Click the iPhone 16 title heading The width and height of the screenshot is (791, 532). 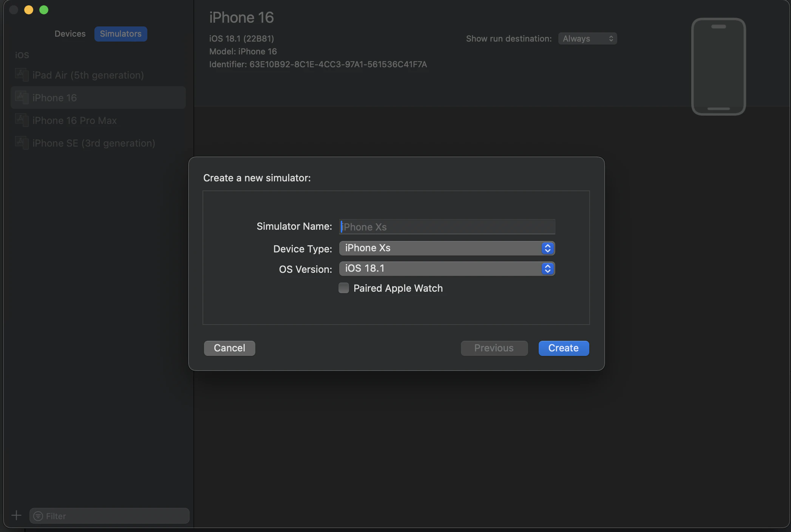tap(241, 17)
